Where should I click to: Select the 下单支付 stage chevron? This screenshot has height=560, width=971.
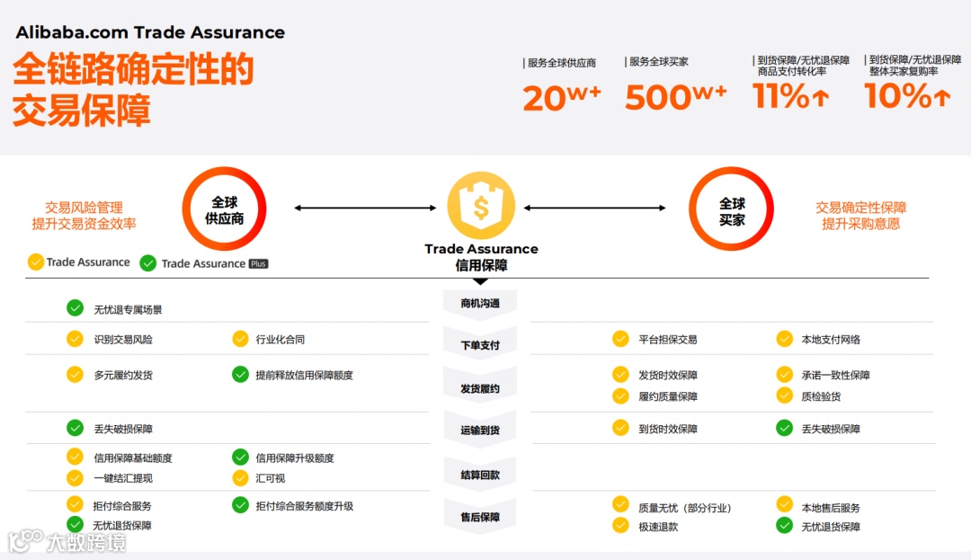480,344
